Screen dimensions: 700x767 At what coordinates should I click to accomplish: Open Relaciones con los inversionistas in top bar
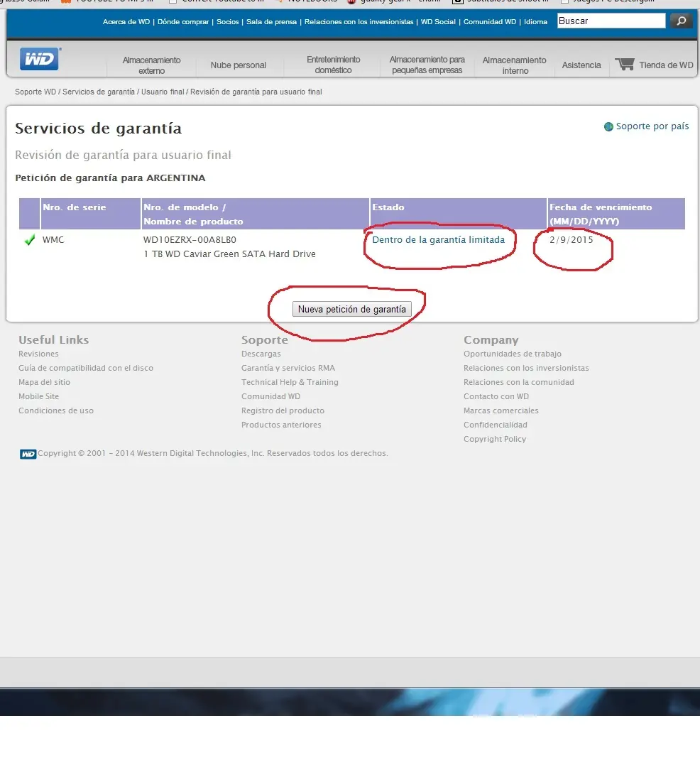click(359, 21)
